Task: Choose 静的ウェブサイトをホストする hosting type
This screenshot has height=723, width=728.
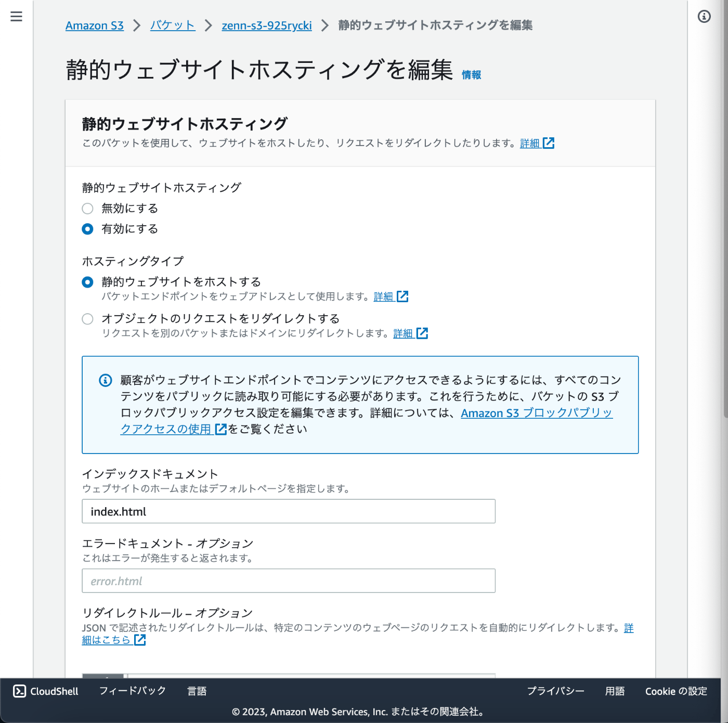Action: pos(87,282)
